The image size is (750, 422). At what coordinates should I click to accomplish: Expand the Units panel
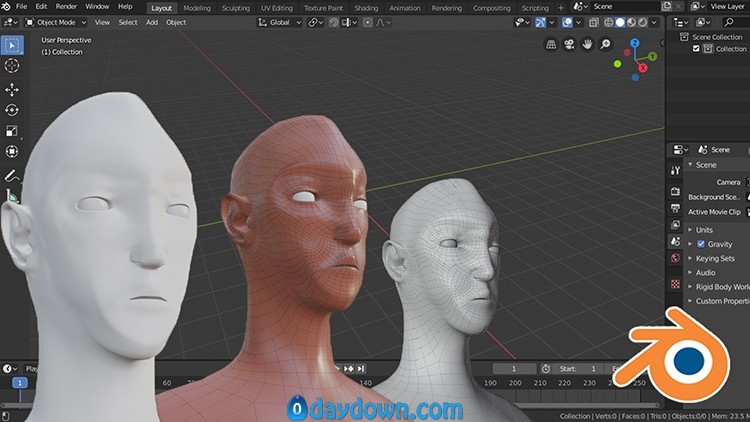pos(704,229)
